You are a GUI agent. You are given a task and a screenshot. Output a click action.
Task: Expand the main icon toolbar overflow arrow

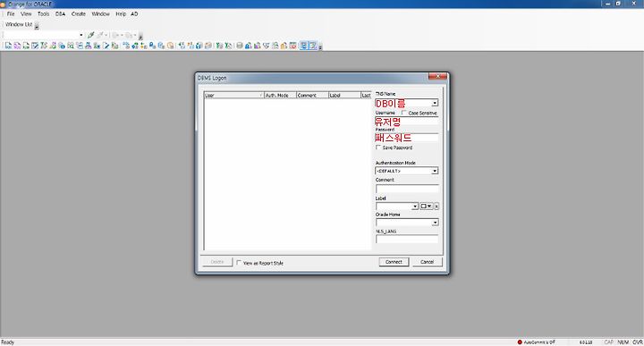320,46
